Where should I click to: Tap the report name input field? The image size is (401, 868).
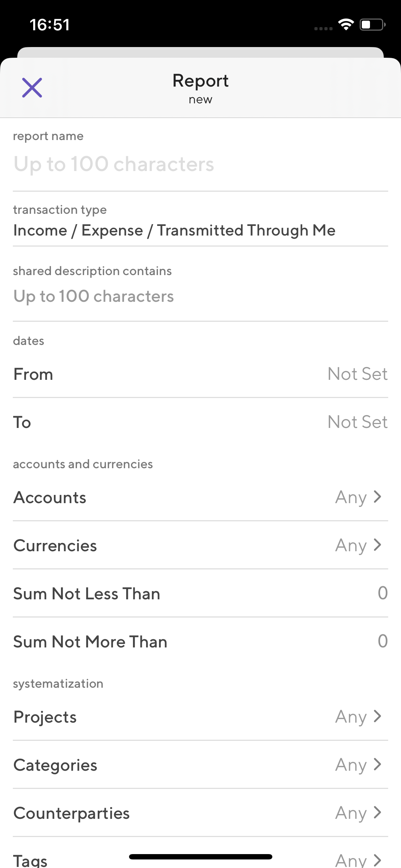200,164
